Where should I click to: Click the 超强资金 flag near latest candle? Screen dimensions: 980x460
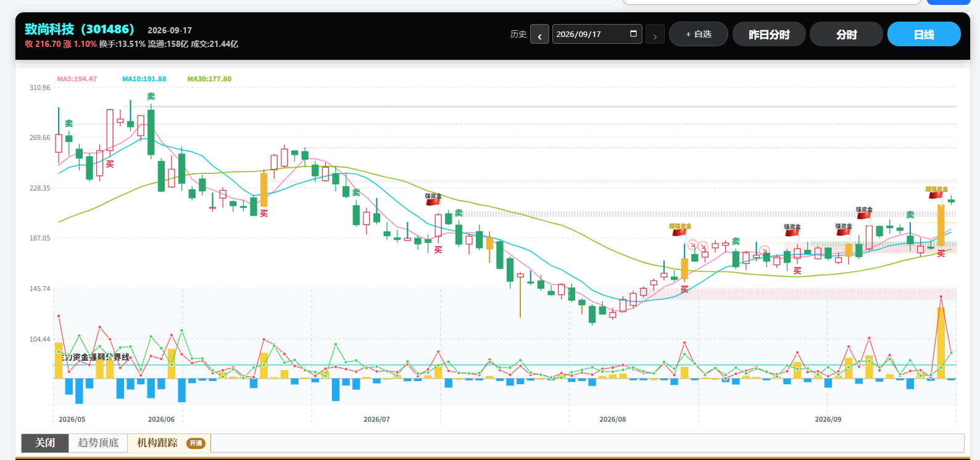[936, 192]
